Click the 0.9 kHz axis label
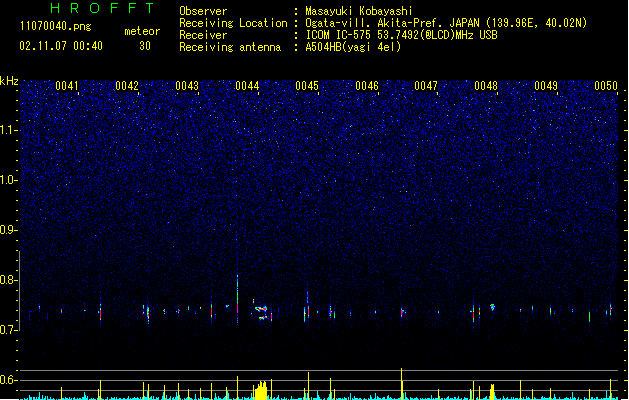 click(7, 230)
